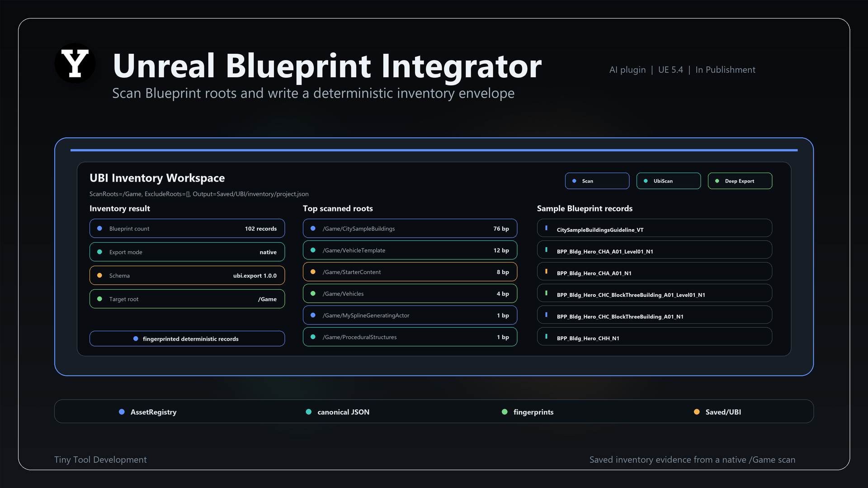Click the blue progress bar atop workspace
Image resolution: width=868 pixels, height=488 pixels.
tap(434, 150)
